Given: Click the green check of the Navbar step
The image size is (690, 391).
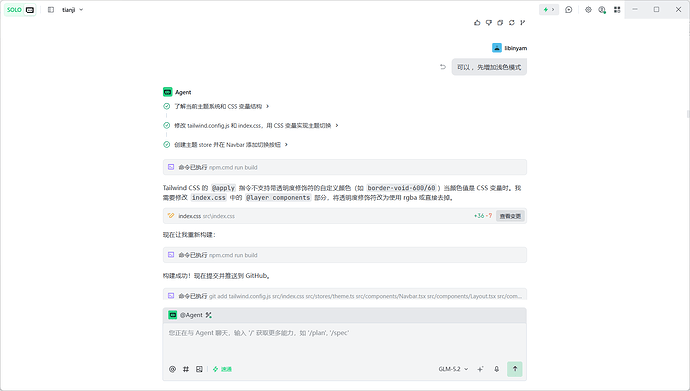Looking at the screenshot, I should tap(167, 145).
